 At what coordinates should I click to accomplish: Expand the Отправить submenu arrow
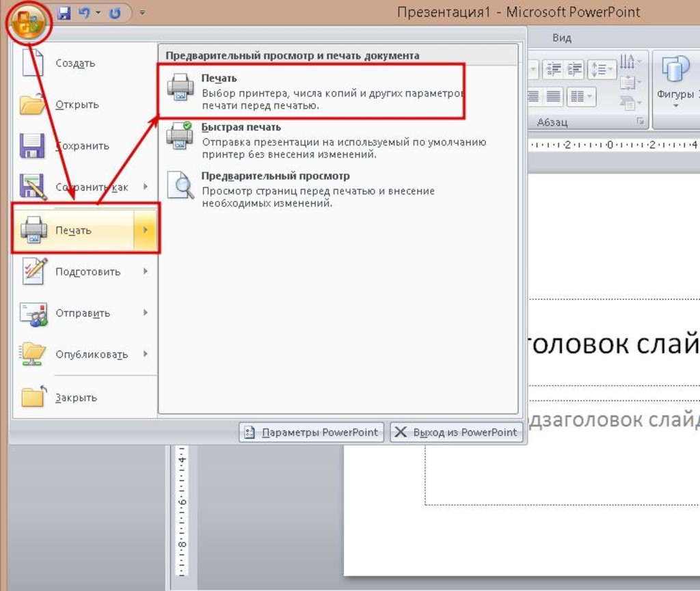[x=146, y=313]
